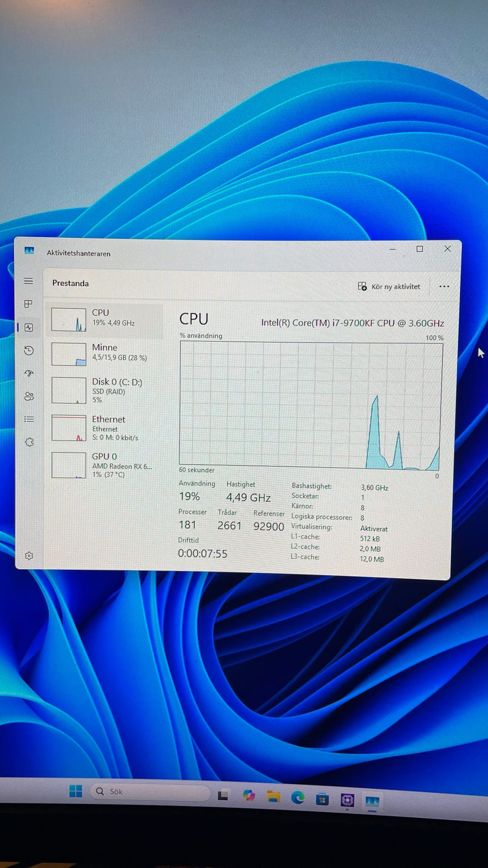Open the Users page icon

[29, 396]
